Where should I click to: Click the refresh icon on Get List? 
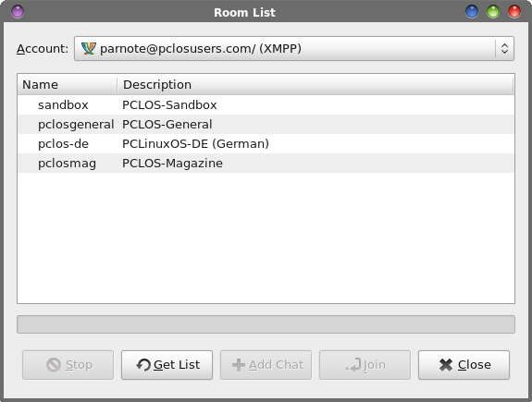tap(143, 365)
